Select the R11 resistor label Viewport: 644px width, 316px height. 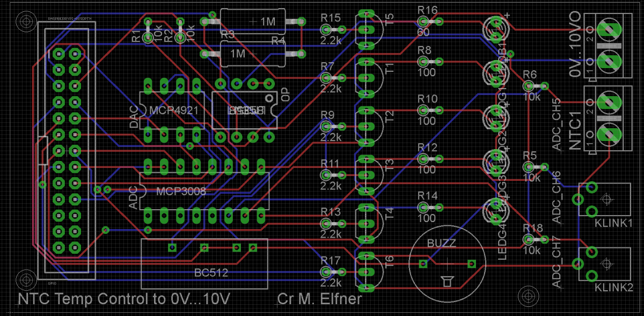[x=330, y=163]
